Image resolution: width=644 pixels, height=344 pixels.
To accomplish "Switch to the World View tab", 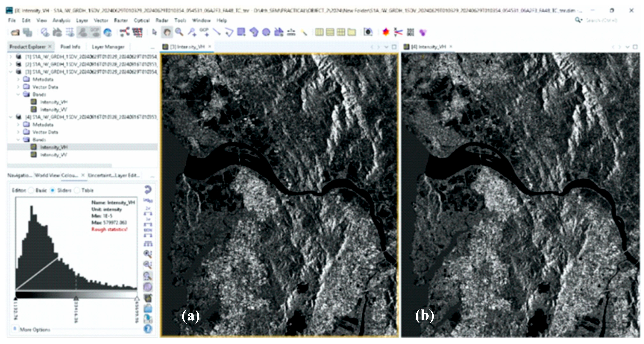I will tap(47, 175).
